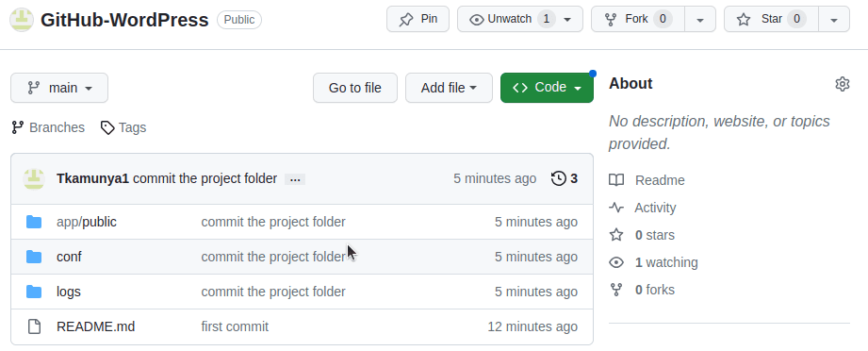This screenshot has height=351, width=868.
Task: Open repository settings gear in About
Action: point(842,84)
